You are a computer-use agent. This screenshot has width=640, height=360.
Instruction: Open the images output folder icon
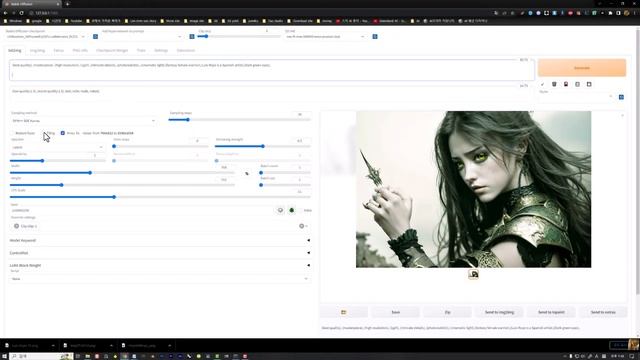click(344, 312)
